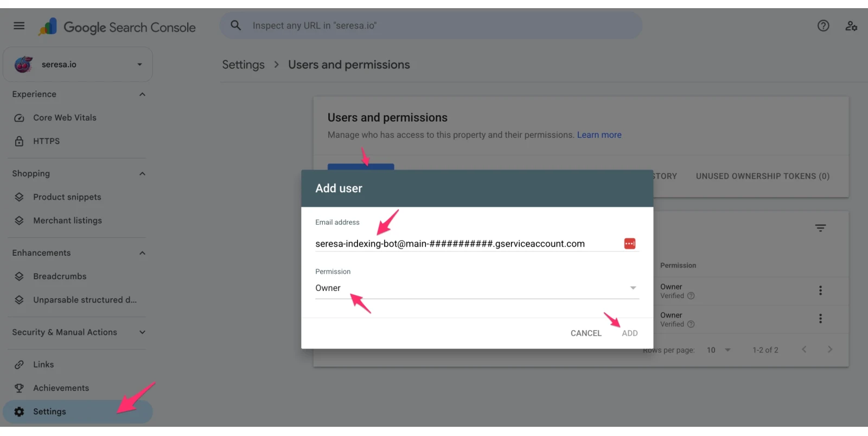This screenshot has height=436, width=868.
Task: Click the Settings gear icon
Action: pyautogui.click(x=19, y=412)
